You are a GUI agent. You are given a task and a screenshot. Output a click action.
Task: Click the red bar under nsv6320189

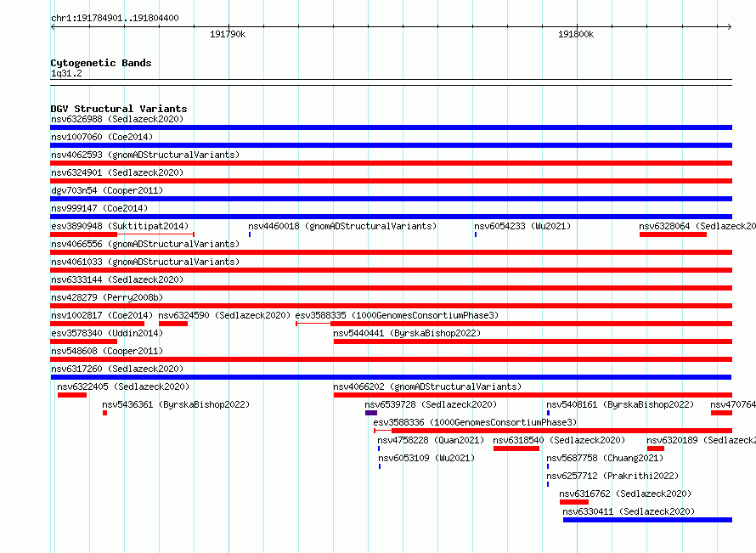656,449
